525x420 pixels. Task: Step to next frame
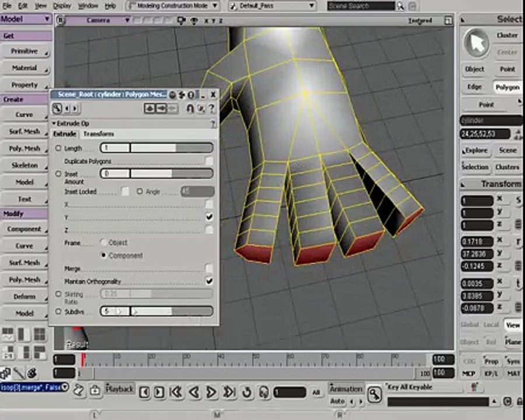tap(159, 392)
